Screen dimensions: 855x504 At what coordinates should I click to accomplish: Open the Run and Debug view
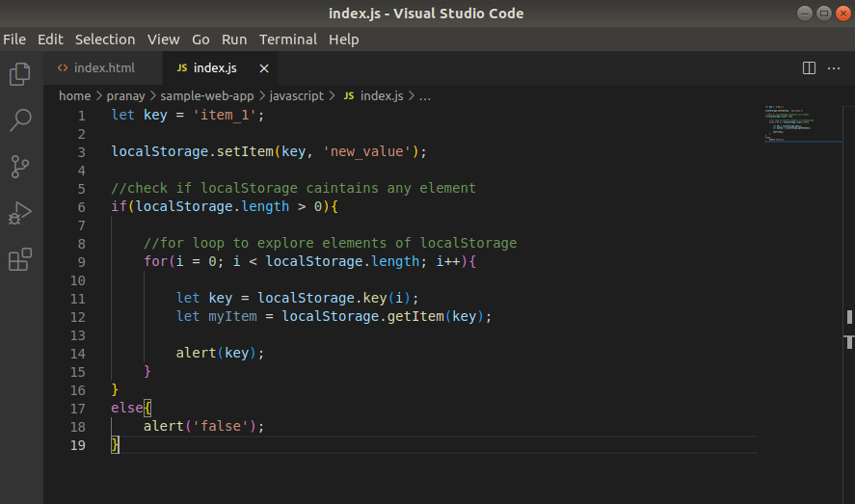tap(20, 213)
